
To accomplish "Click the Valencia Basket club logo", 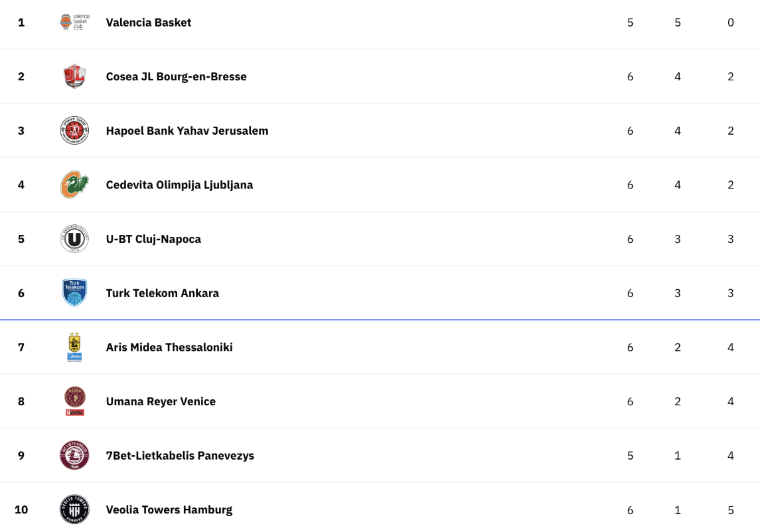I will click(x=74, y=23).
